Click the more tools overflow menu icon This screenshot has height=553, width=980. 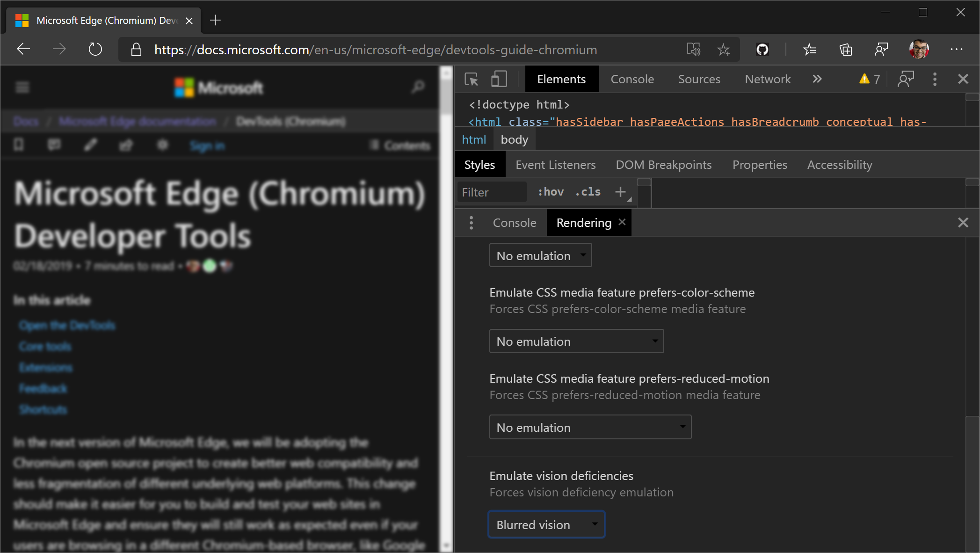coord(817,79)
